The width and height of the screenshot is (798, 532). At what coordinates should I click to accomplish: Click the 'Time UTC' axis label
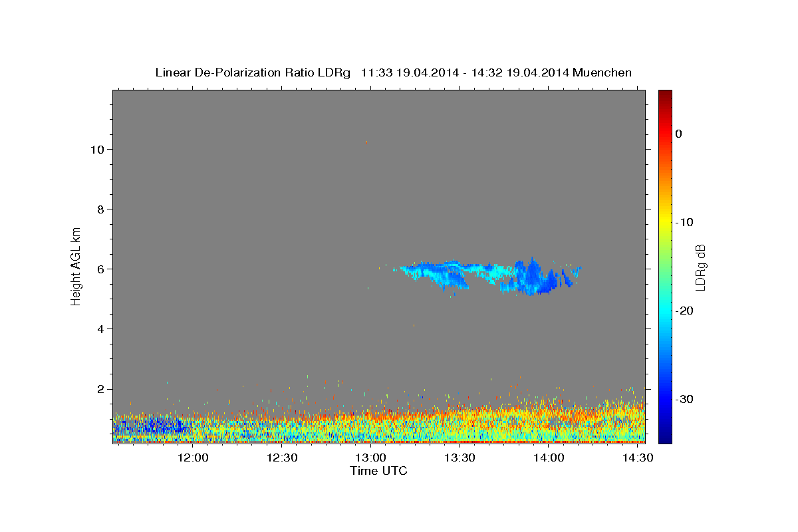tap(378, 471)
